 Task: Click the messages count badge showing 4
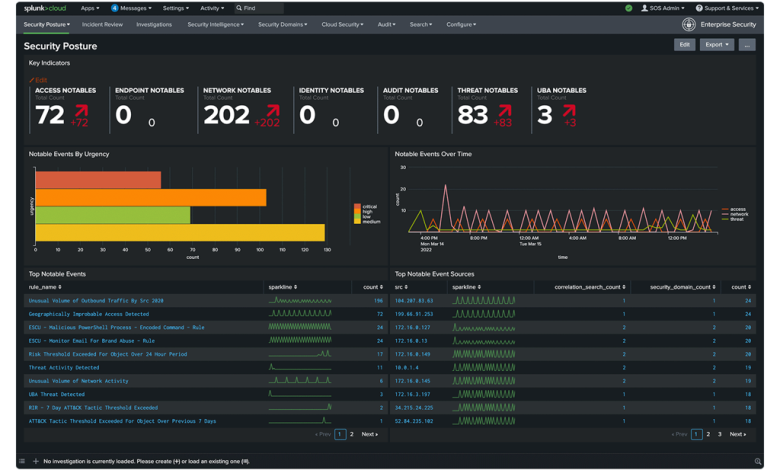pos(114,8)
